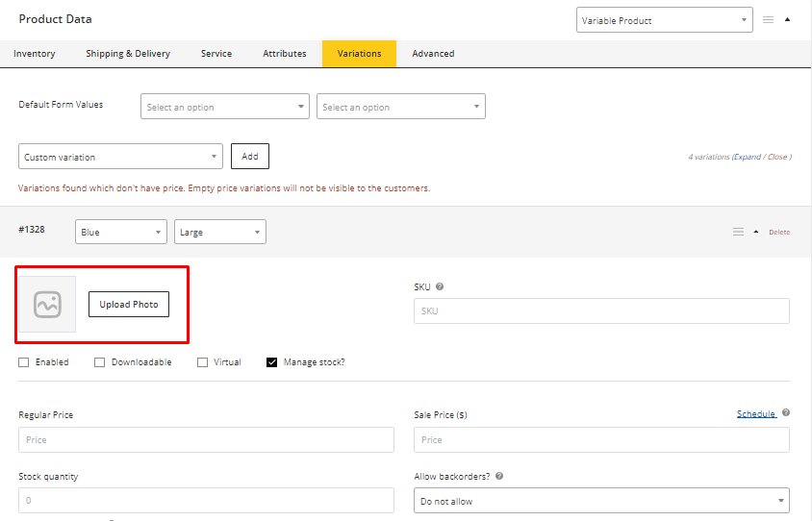This screenshot has height=521, width=812.
Task: Collapse the Product Data panel arrow
Action: 788,20
